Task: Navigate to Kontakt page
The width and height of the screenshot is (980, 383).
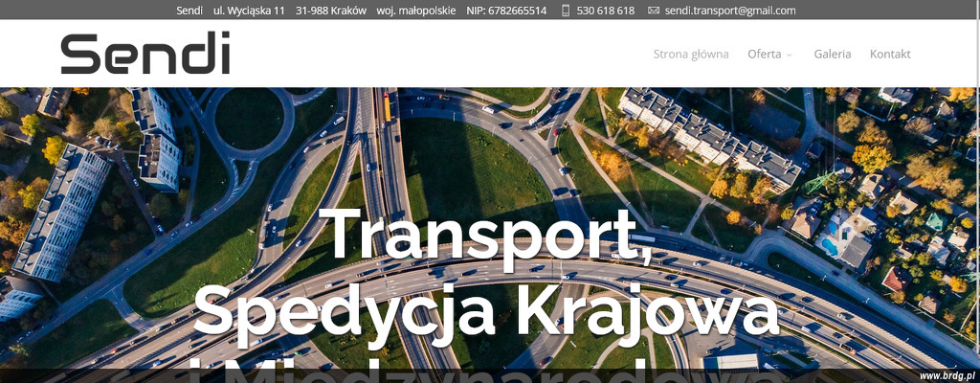Action: 890,55
